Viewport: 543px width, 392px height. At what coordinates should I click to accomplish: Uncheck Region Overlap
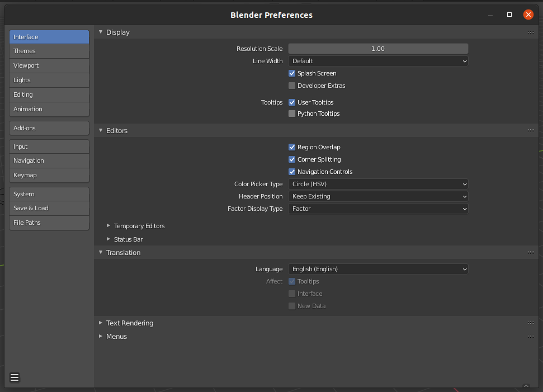pyautogui.click(x=292, y=147)
